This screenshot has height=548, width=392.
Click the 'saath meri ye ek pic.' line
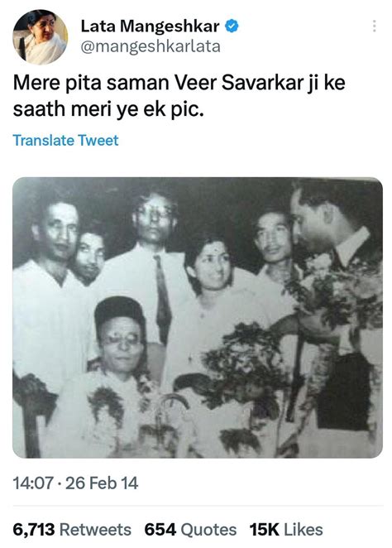pyautogui.click(x=108, y=110)
